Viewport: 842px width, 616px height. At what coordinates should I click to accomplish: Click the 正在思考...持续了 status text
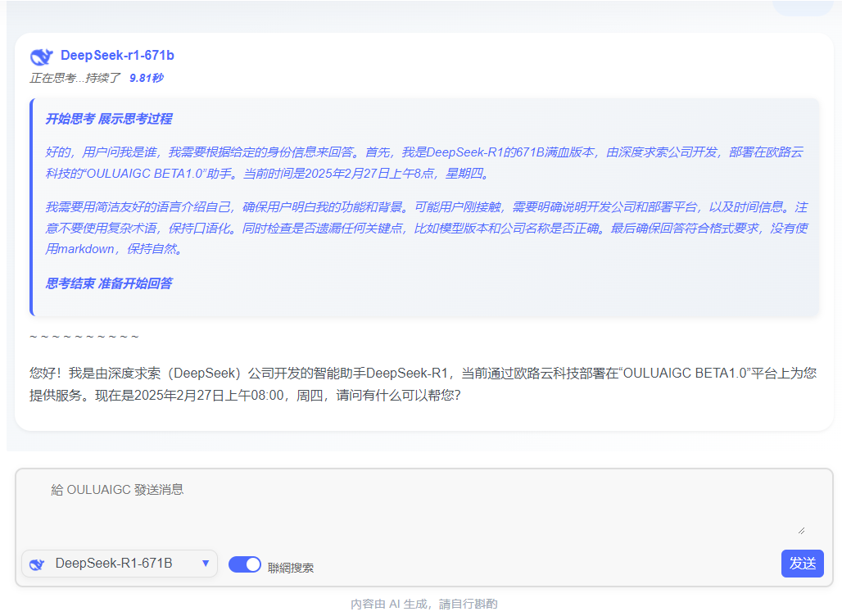pos(75,78)
